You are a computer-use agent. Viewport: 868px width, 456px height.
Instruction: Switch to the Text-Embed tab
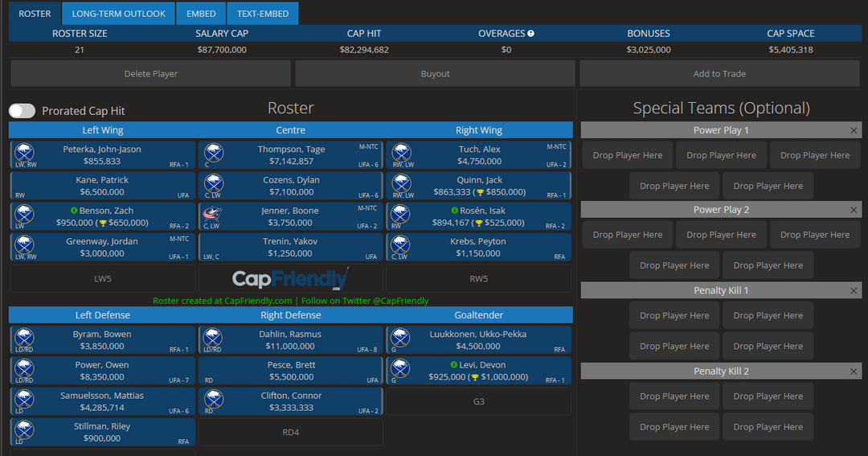(262, 14)
